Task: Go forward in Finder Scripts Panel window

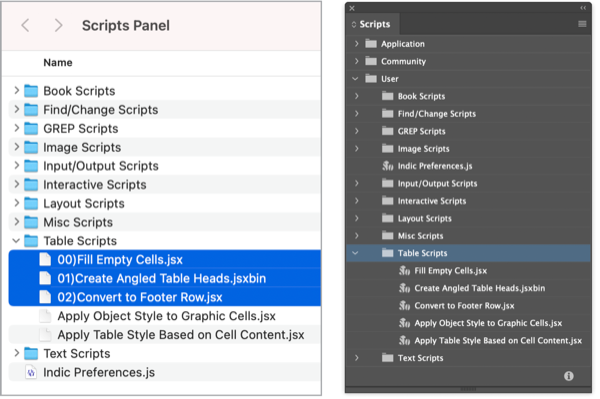Action: [x=58, y=26]
